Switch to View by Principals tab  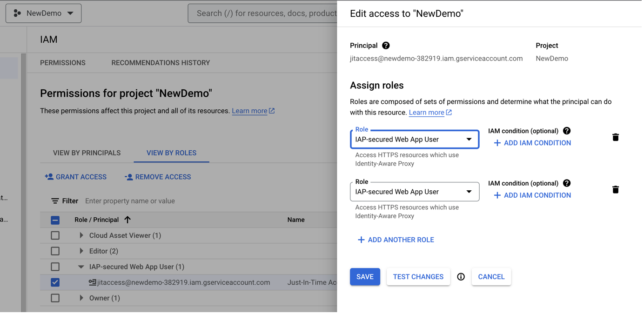pyautogui.click(x=87, y=153)
